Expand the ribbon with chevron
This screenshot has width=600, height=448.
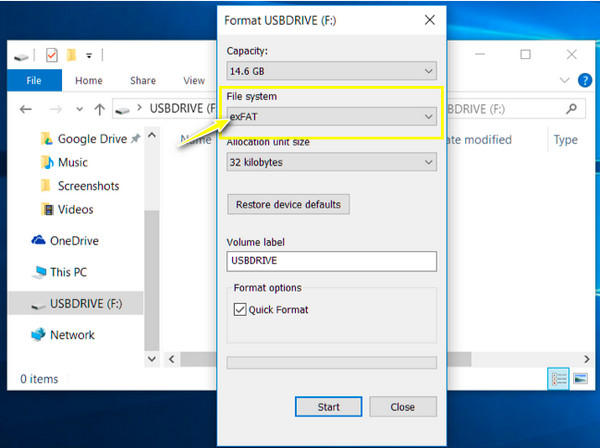(x=564, y=80)
